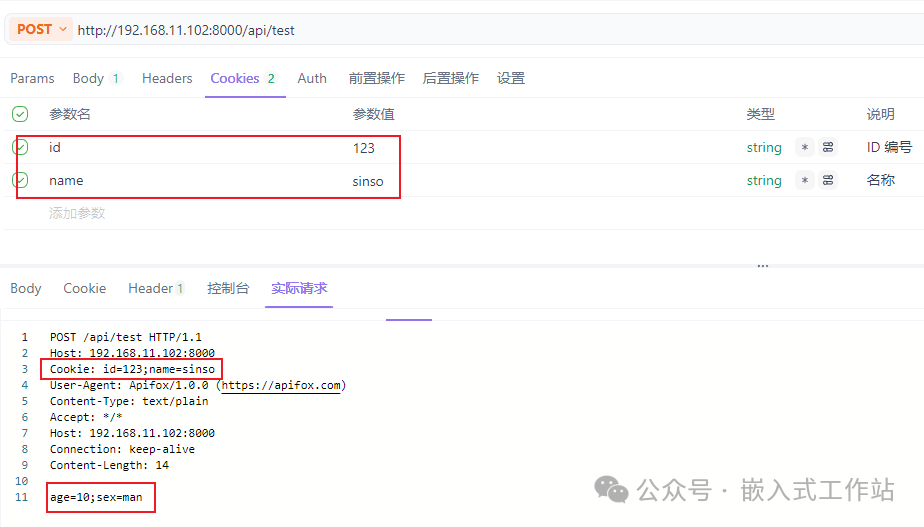
Task: Toggle the required asterisk for id row
Action: [805, 148]
